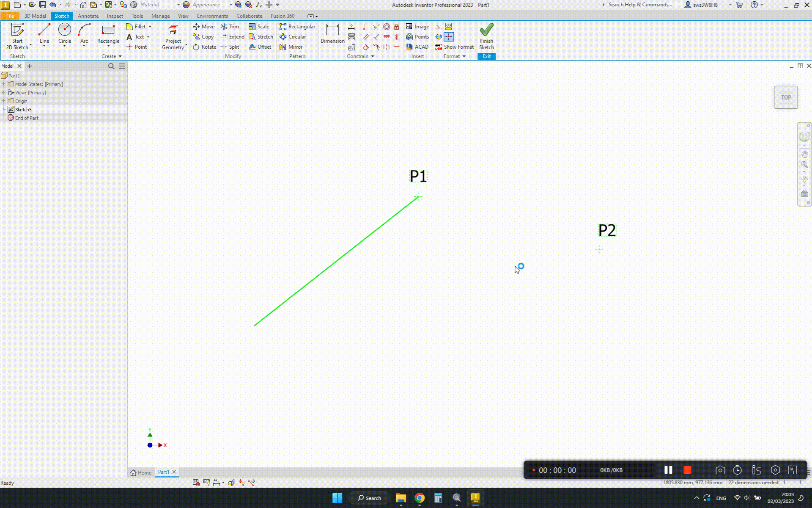Toggle Snap to Grid in status bar

pos(196,482)
